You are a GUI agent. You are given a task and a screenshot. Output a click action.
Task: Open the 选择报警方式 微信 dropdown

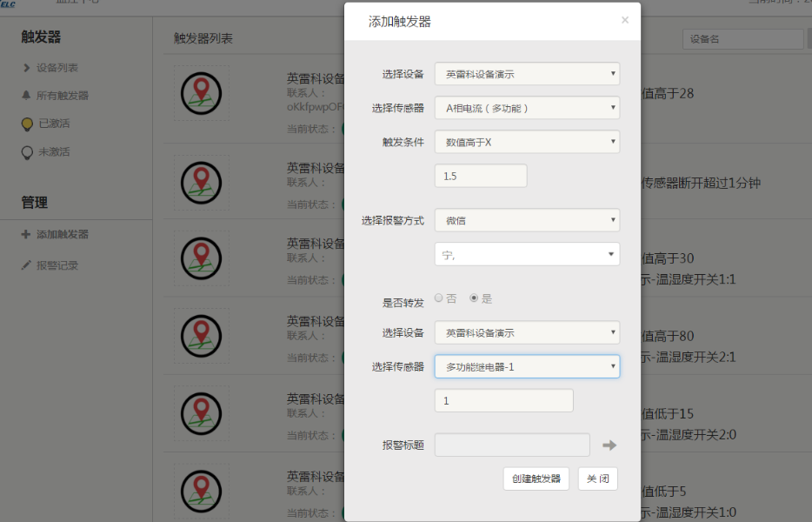(x=527, y=220)
